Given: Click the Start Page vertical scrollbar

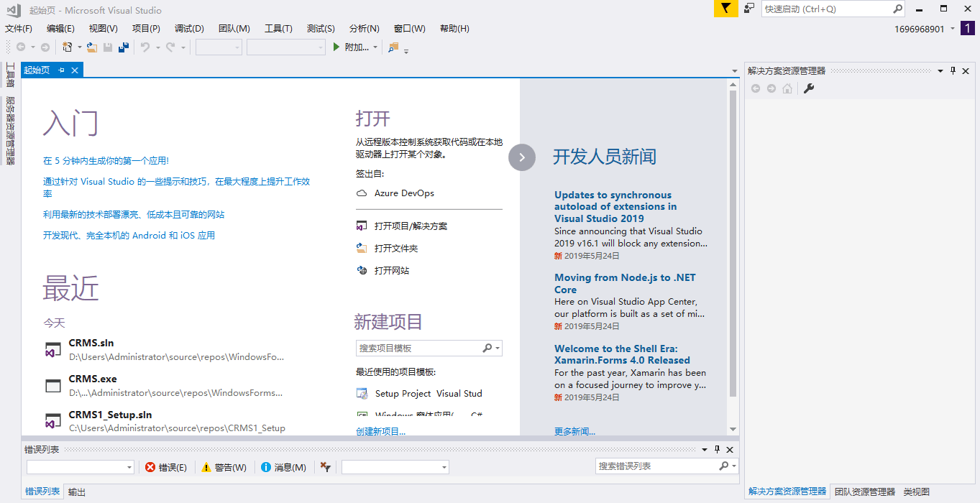Looking at the screenshot, I should (733, 244).
